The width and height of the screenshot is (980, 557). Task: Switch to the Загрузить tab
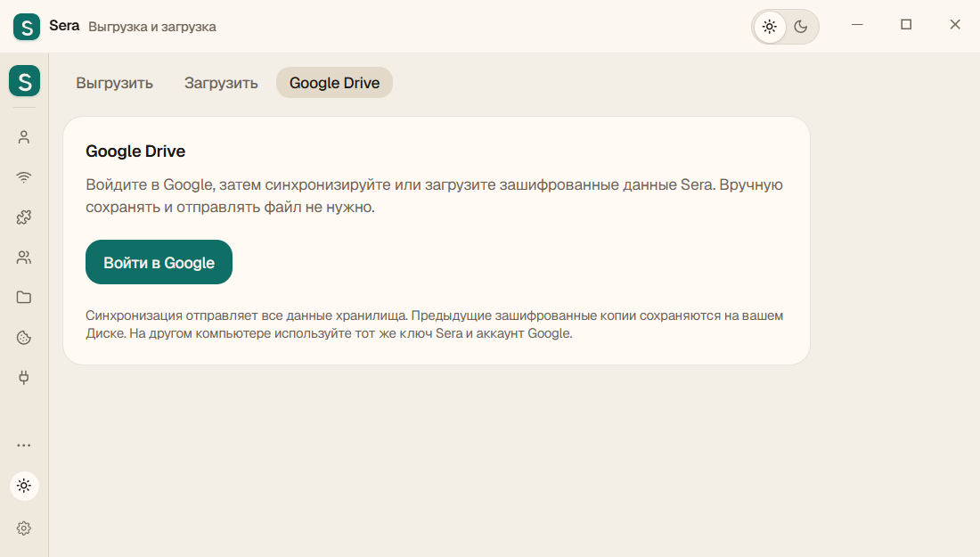pos(221,83)
